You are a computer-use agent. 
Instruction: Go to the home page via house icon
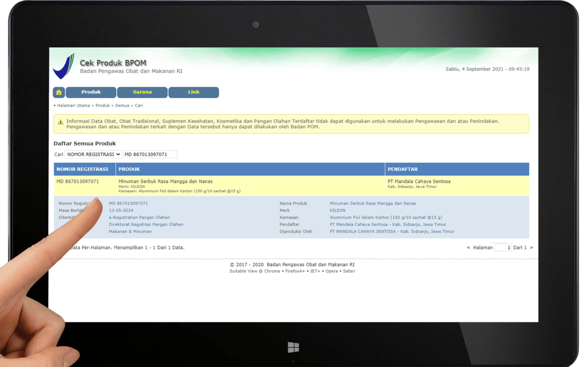pyautogui.click(x=59, y=92)
